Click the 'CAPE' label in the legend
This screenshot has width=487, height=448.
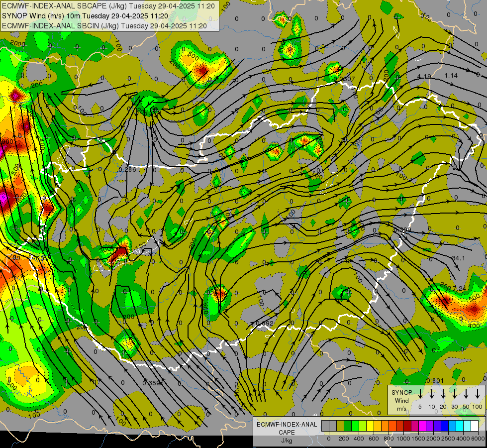tap(287, 433)
